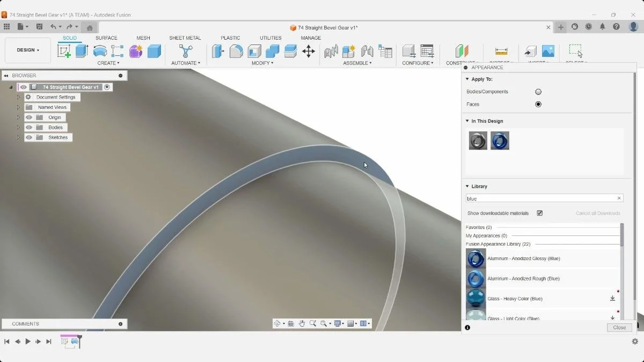Screen dimensions: 644x362
Task: Play the timeline
Action: (x=28, y=341)
